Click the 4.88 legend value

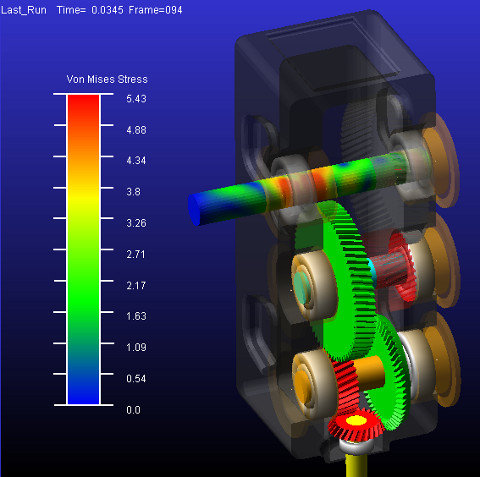click(136, 130)
